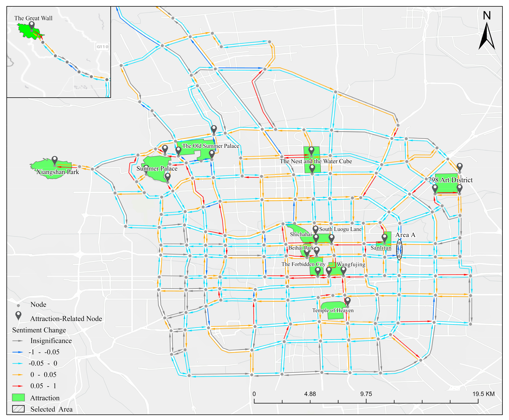The width and height of the screenshot is (509, 420).
Task: Click the Sentiment Change legend heading
Action: tap(39, 330)
